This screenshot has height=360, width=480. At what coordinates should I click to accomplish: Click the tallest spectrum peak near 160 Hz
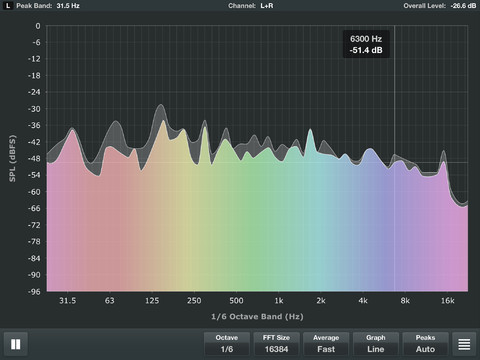point(162,106)
